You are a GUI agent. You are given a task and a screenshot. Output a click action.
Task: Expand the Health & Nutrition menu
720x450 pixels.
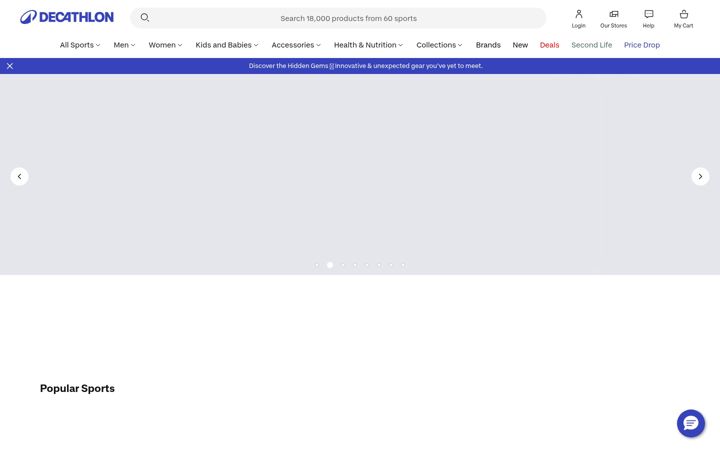click(x=368, y=45)
